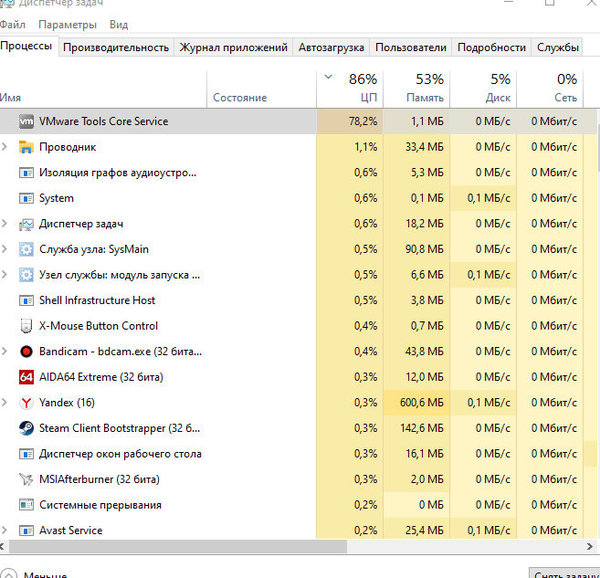Click the 78,2% CPU value of VMware
The height and width of the screenshot is (578, 600).
pos(363,121)
